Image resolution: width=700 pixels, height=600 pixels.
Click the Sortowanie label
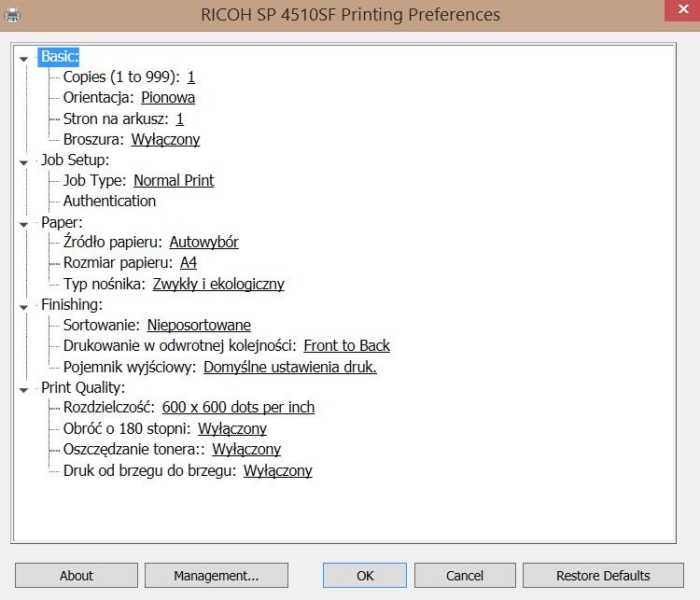click(102, 325)
